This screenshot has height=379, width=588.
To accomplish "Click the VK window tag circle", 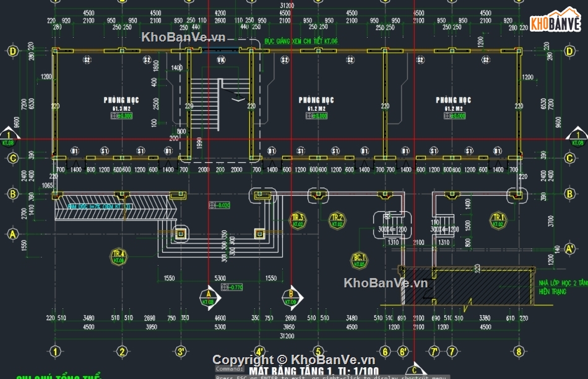I will [221, 59].
